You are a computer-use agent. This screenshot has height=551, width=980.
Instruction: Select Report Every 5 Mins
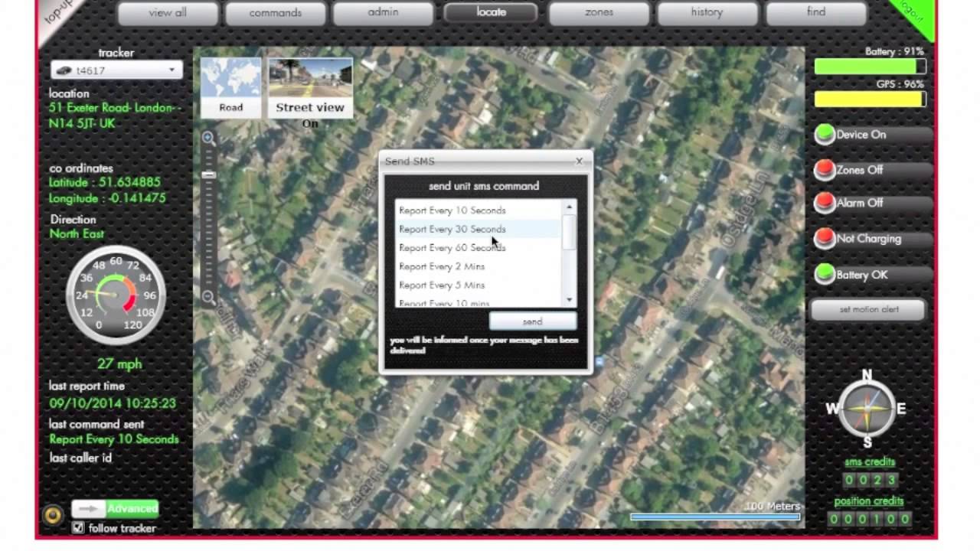(x=479, y=285)
